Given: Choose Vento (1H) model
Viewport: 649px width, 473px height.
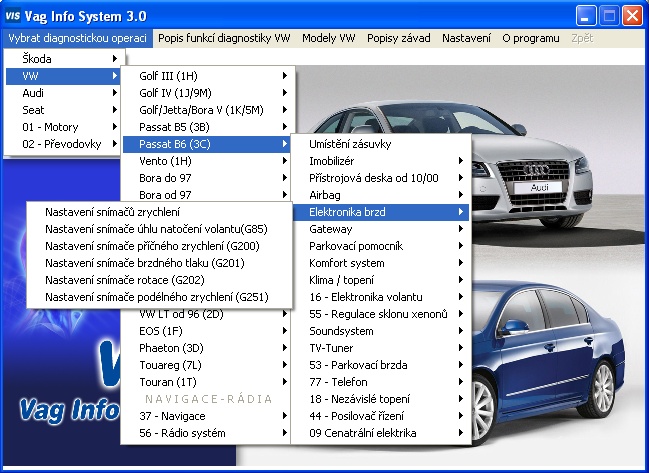Looking at the screenshot, I should (208, 161).
